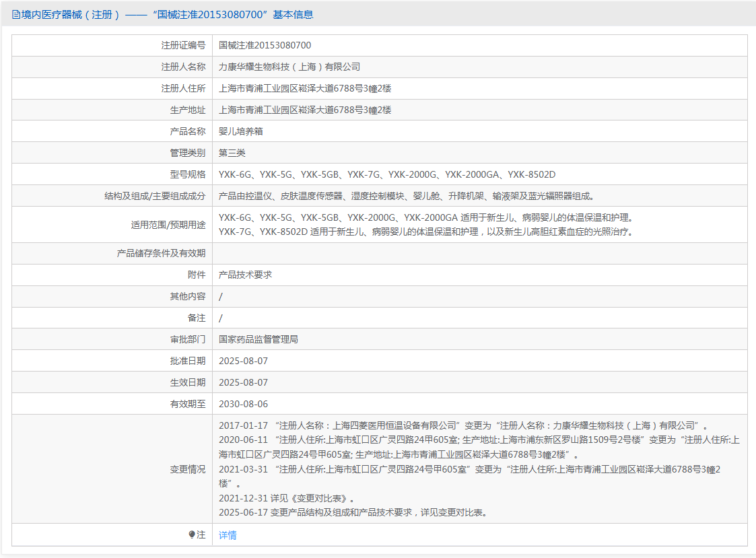Click the expiry date 2030-08-06
The height and width of the screenshot is (558, 756).
coord(243,404)
